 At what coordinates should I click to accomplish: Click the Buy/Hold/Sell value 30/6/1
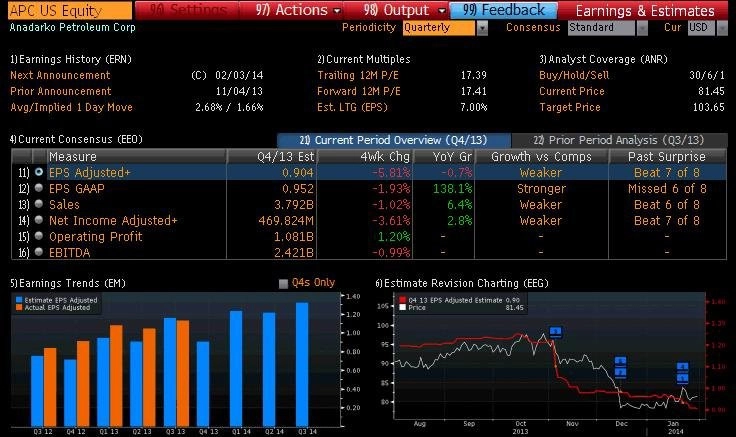click(707, 75)
